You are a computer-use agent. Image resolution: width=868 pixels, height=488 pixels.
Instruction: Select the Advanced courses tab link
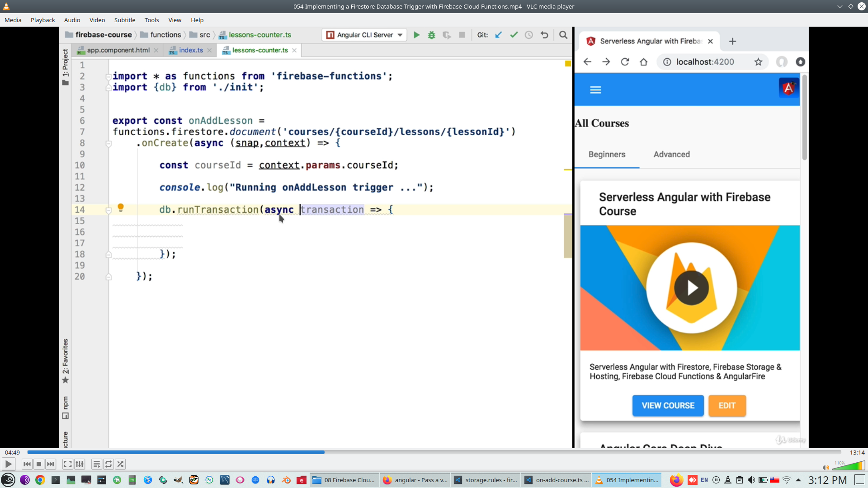click(x=672, y=154)
